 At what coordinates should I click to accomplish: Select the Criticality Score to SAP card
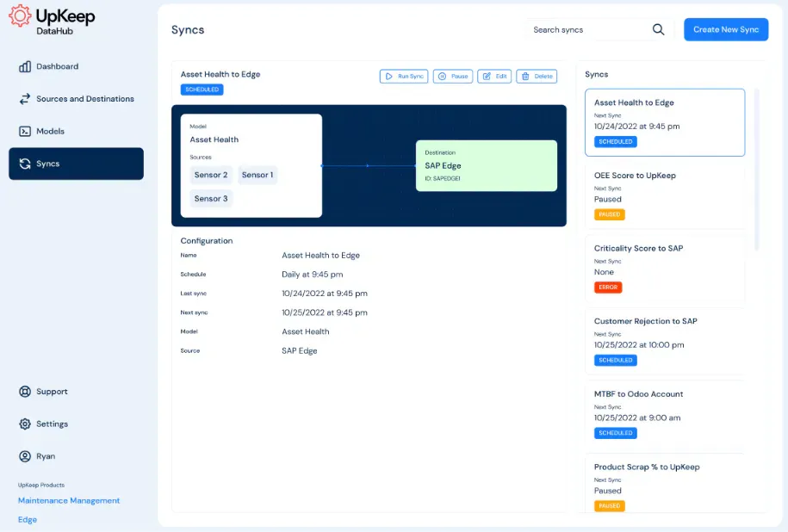pyautogui.click(x=665, y=269)
